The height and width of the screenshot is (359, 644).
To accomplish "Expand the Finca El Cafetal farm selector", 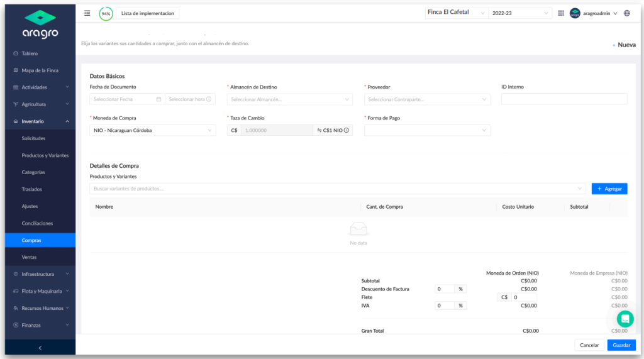I will click(456, 13).
